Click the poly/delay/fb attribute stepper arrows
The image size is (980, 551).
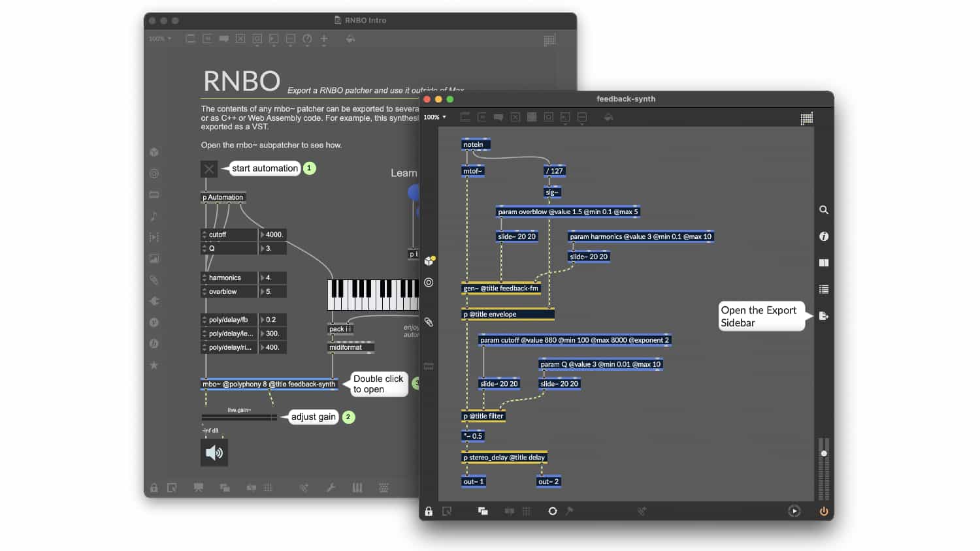[x=204, y=319]
